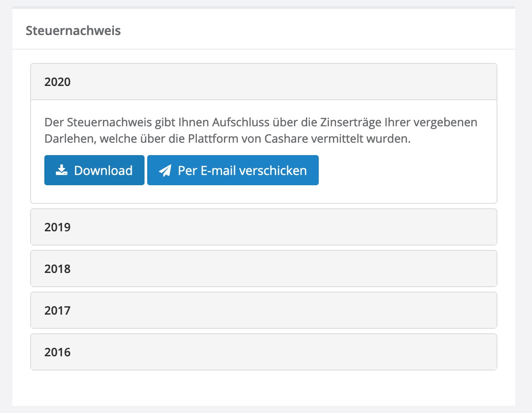
Task: Send the statement via Per E-mail verschicken
Action: (233, 170)
